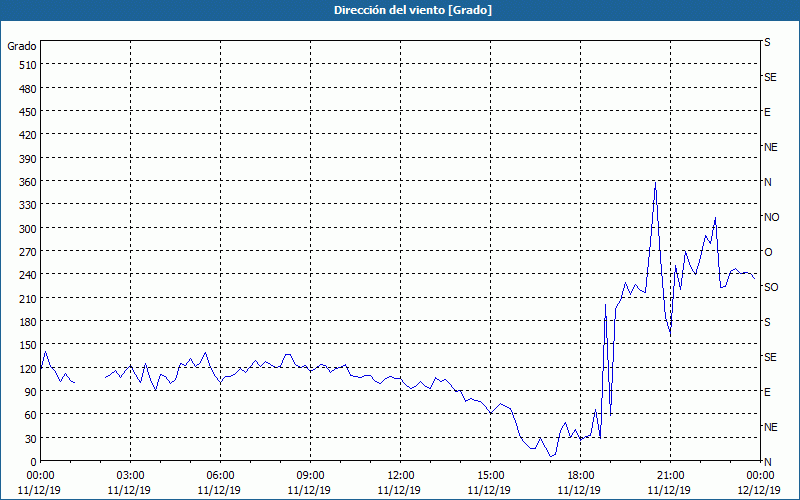Click the 30 degree axis label
This screenshot has width=800, height=500.
(x=31, y=439)
